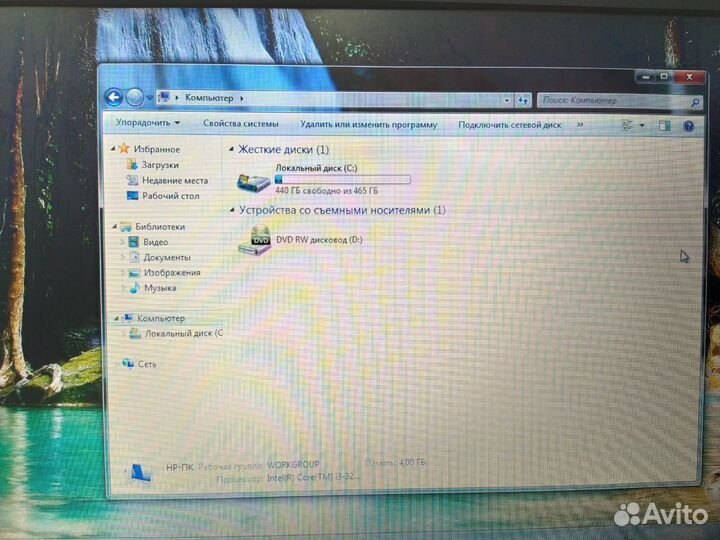Viewport: 720px width, 540px height.
Task: Open Свойства системы
Action: [241, 124]
